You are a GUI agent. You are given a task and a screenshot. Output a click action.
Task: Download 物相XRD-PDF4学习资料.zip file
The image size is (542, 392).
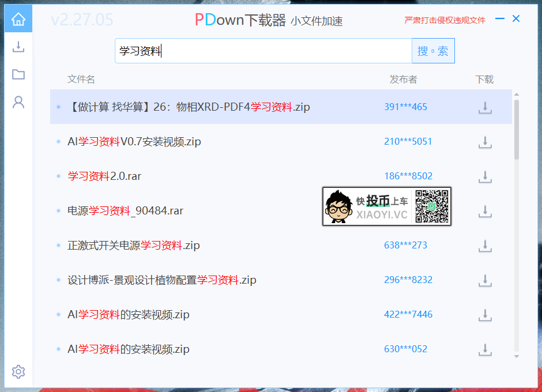click(x=485, y=107)
